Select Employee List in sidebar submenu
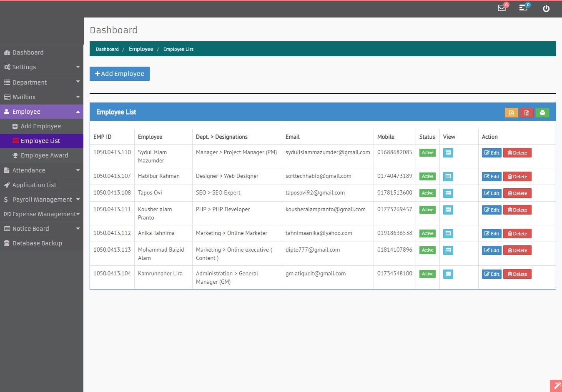The height and width of the screenshot is (392, 562). coord(42,141)
